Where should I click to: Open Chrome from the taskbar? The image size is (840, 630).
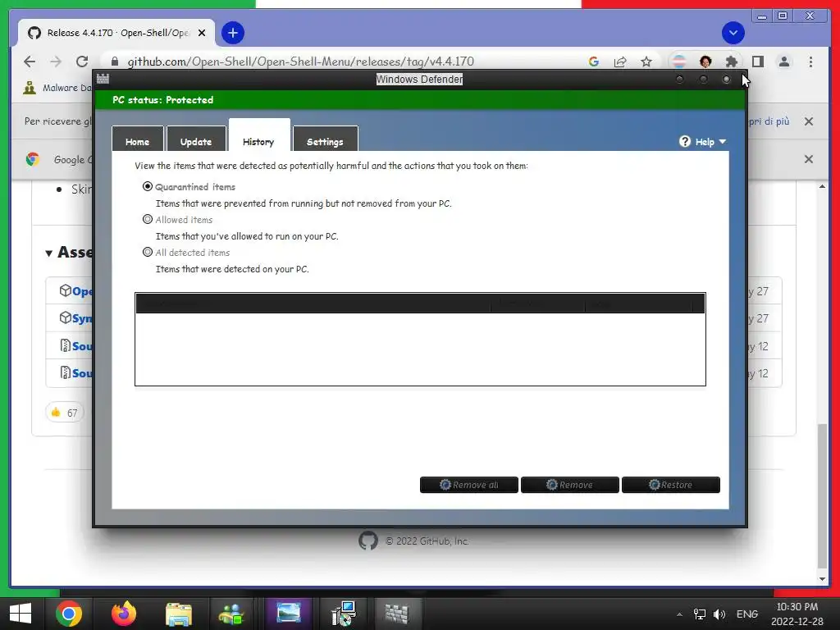69,614
